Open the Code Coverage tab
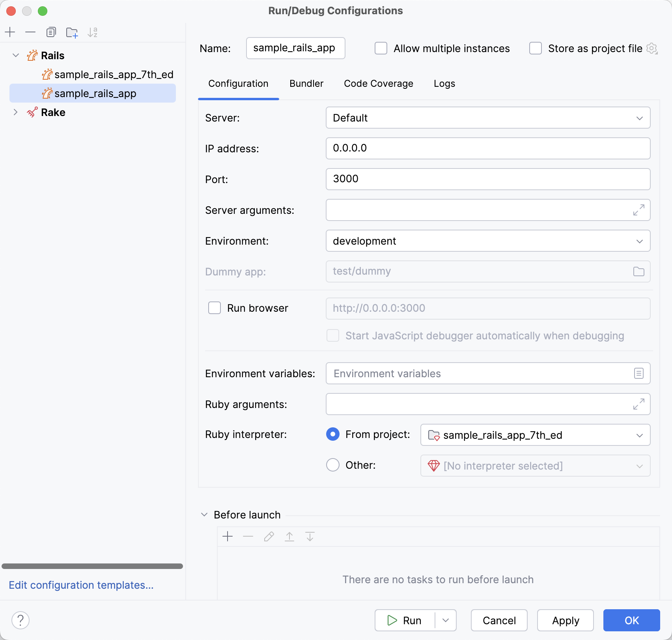 (x=378, y=83)
